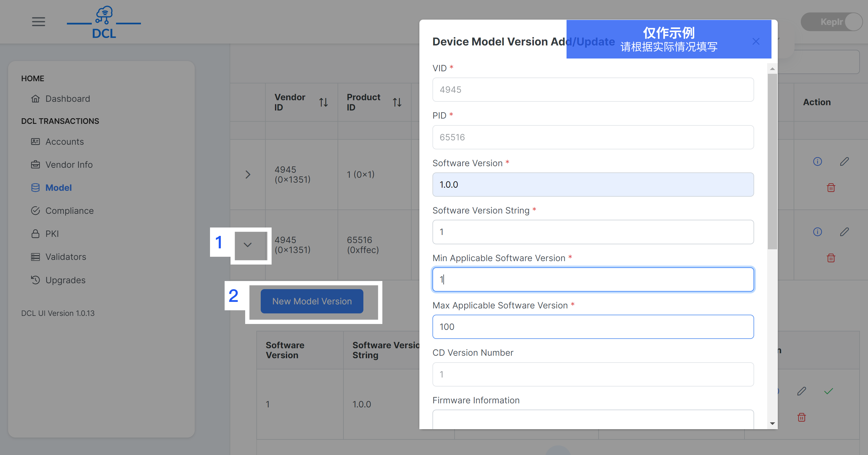Delete model with product ID 1
The height and width of the screenshot is (455, 868).
pyautogui.click(x=831, y=188)
